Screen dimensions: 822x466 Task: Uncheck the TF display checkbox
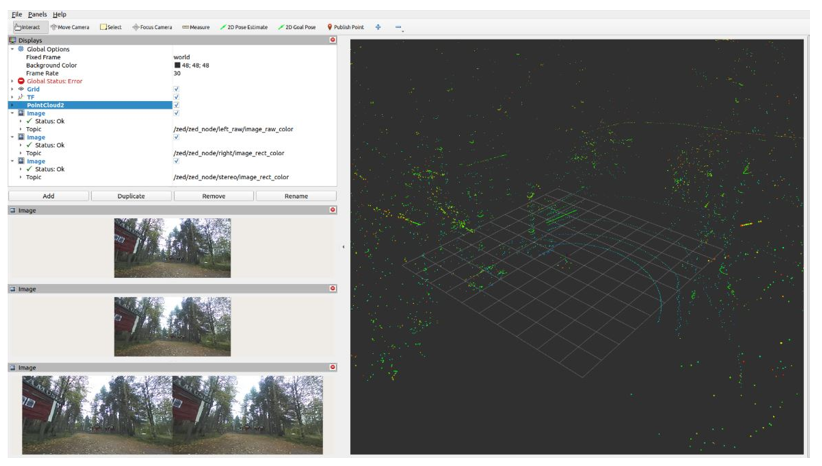(176, 97)
